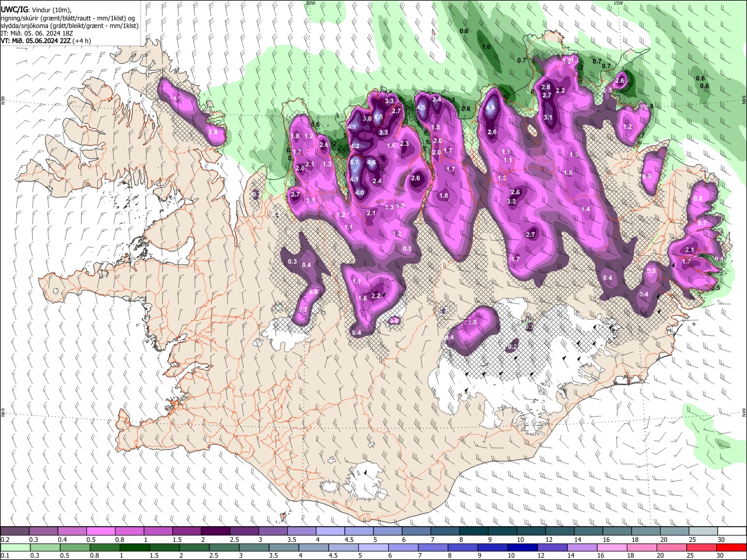Click the 15W longitude label
Image resolution: width=747 pixels, height=560 pixels.
(x=617, y=3)
